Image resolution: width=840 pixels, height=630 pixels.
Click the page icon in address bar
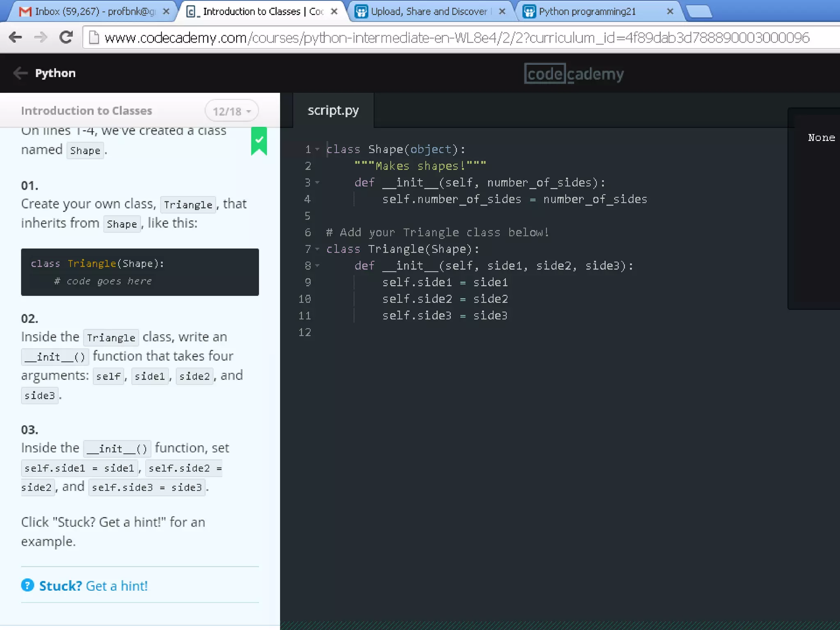(x=94, y=38)
